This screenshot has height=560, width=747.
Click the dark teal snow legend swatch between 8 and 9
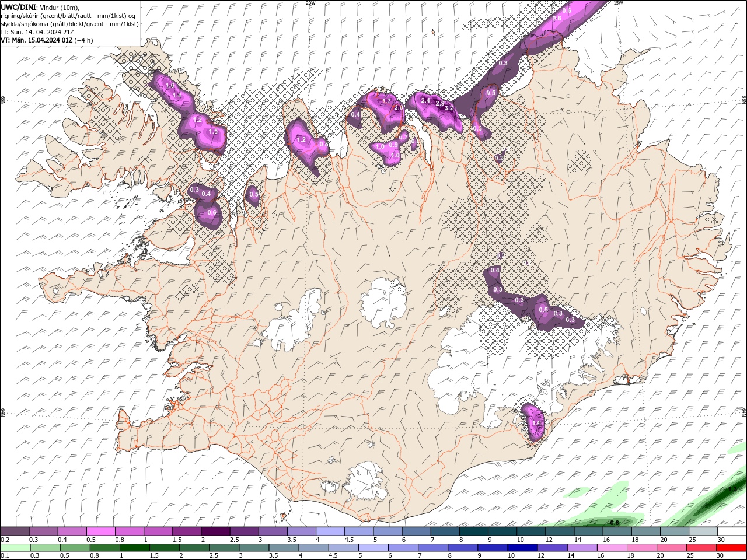(473, 531)
